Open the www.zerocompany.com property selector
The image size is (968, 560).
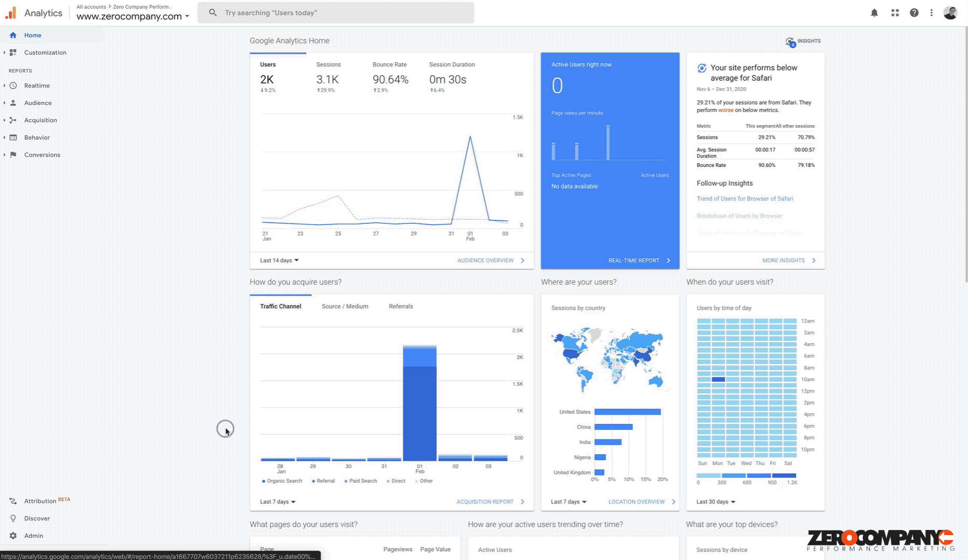tap(133, 16)
